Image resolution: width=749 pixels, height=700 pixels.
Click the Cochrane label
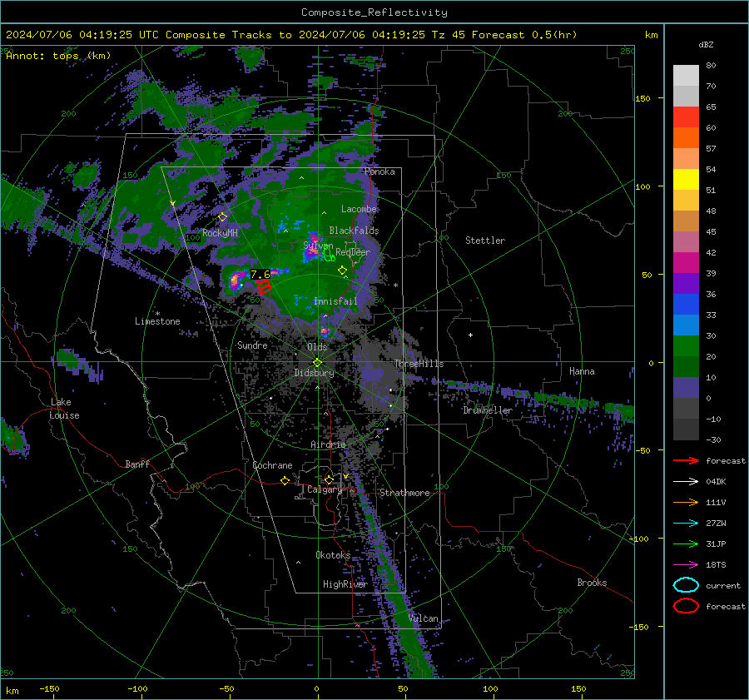pyautogui.click(x=272, y=465)
